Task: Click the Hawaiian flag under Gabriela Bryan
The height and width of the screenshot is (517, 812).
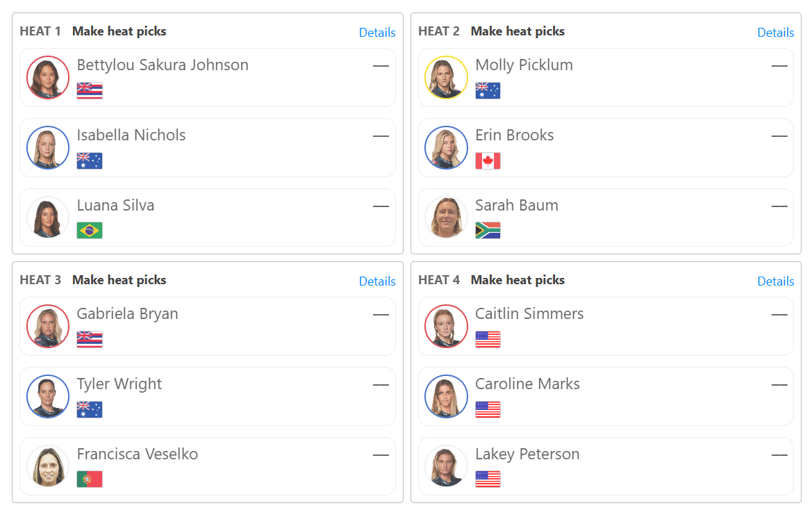Action: click(90, 339)
